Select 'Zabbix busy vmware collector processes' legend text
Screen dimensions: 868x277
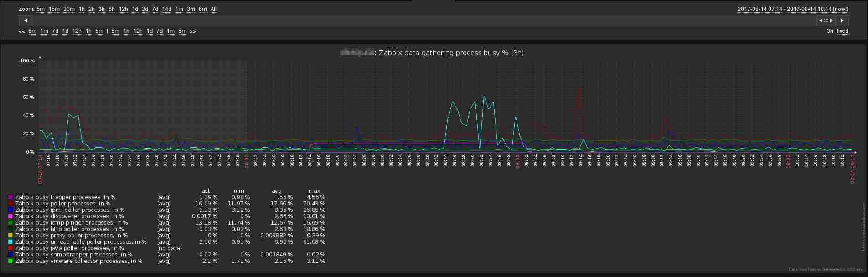coord(79,261)
